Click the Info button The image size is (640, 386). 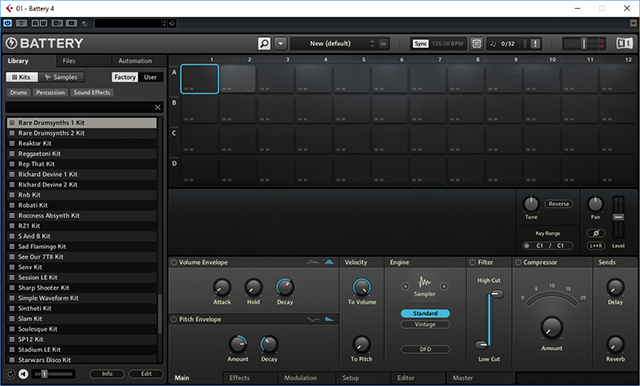[107, 374]
